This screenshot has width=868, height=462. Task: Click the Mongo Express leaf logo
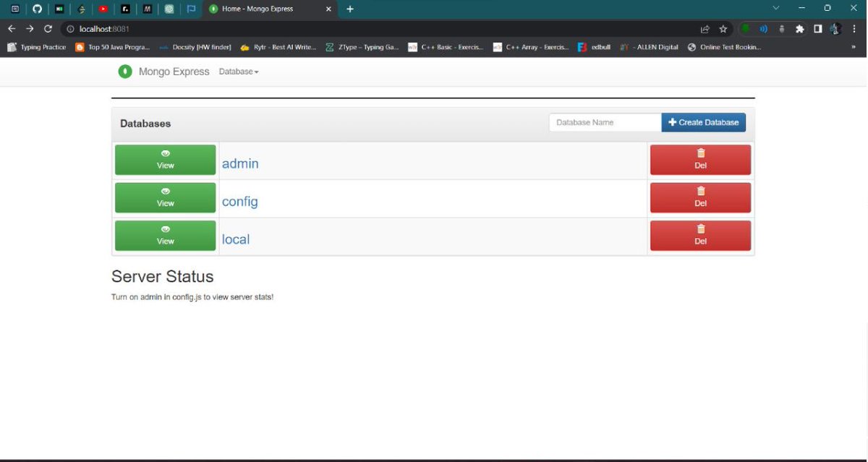(126, 72)
